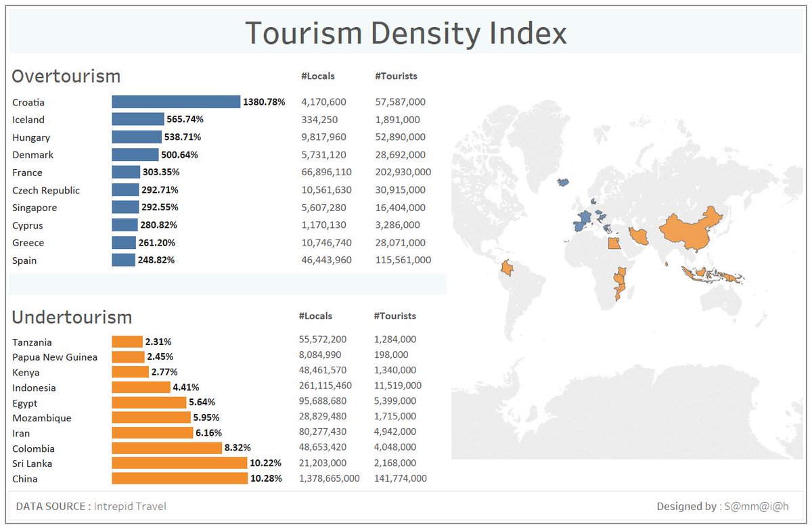Viewport: 812px width, 529px height.
Task: Select the Mozambique 5.95% bar
Action: (x=151, y=417)
